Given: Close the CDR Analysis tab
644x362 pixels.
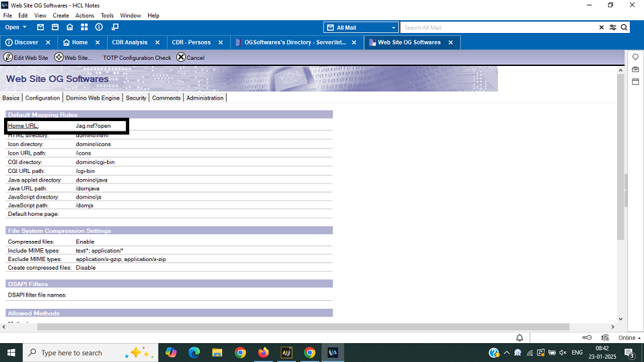Looking at the screenshot, I should 157,42.
